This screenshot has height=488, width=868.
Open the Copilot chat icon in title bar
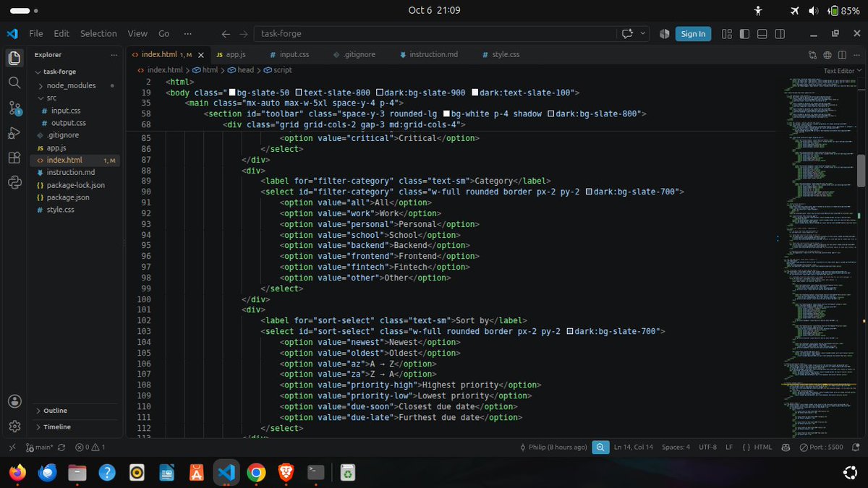[x=626, y=33]
